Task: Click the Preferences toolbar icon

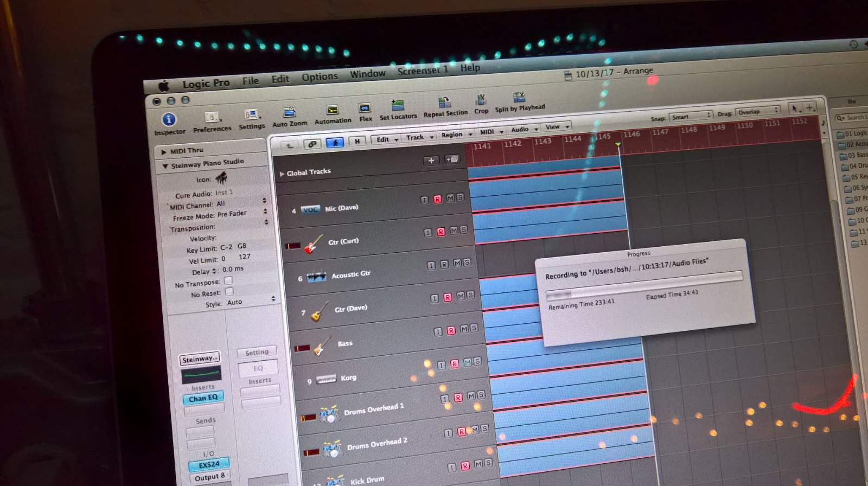Action: pos(212,117)
